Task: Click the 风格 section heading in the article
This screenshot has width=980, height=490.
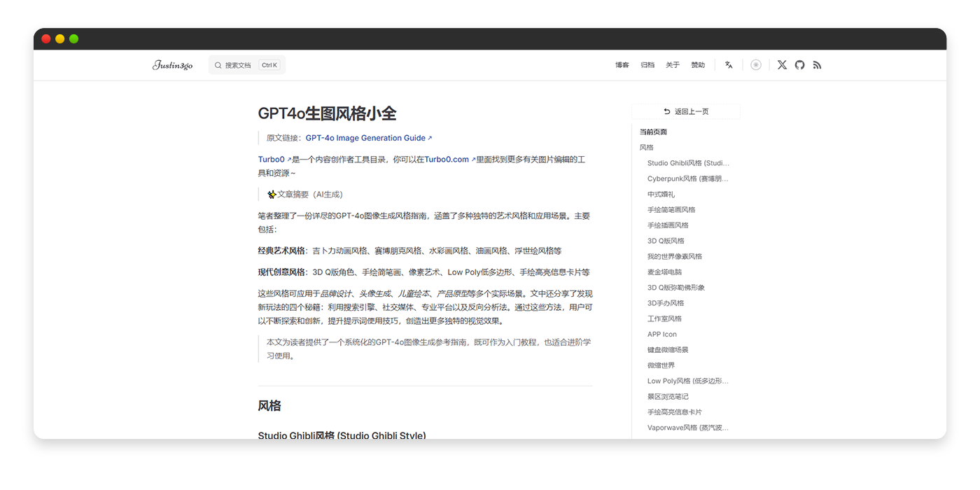Action: [x=269, y=406]
